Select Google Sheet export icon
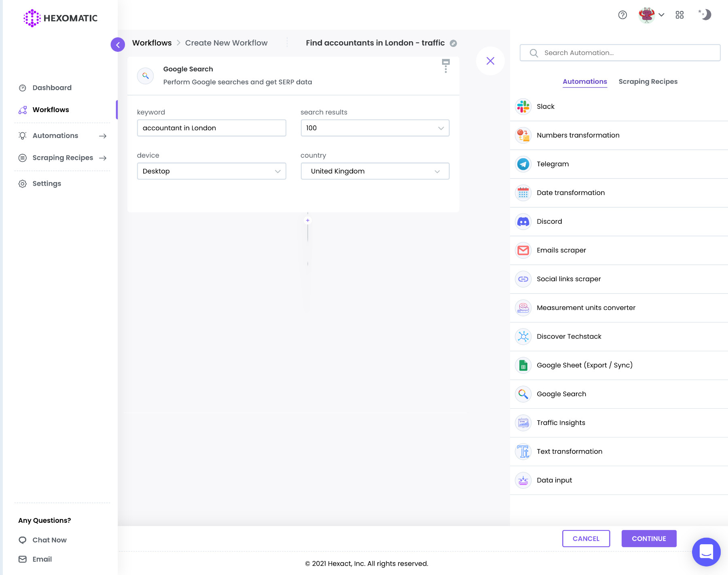 (523, 365)
